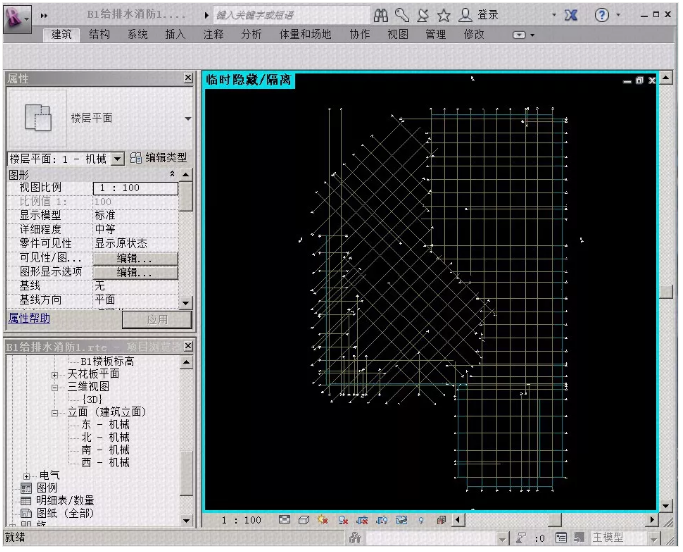Click the temporary hide/isolate glasses icon
Screen dimensions: 683x552
coord(401,520)
